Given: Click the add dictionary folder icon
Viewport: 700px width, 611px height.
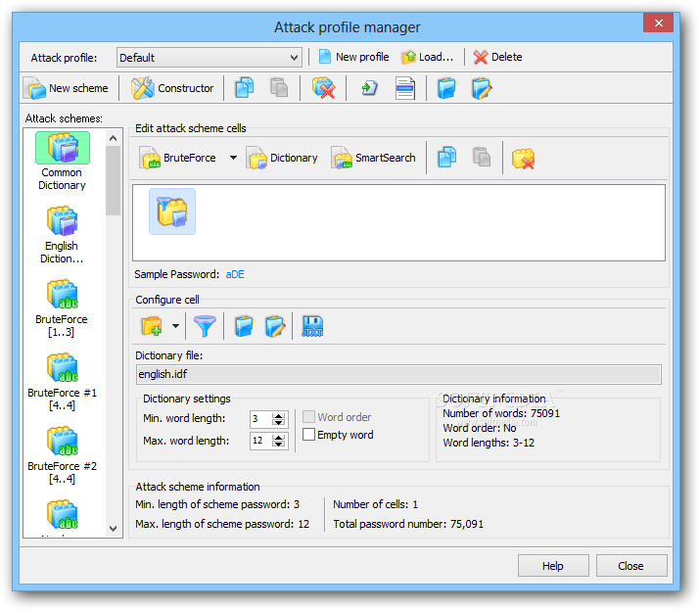Looking at the screenshot, I should pyautogui.click(x=152, y=326).
